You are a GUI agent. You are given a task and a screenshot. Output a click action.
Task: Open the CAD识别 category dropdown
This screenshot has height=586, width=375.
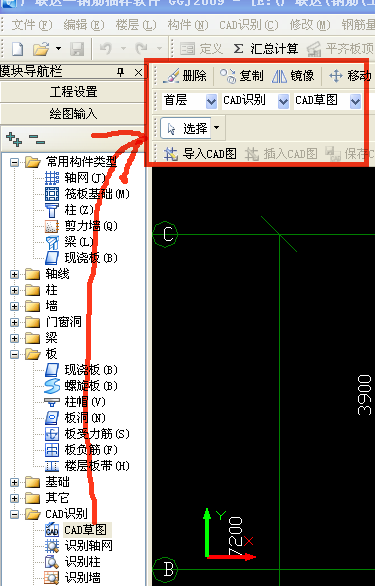(x=283, y=101)
